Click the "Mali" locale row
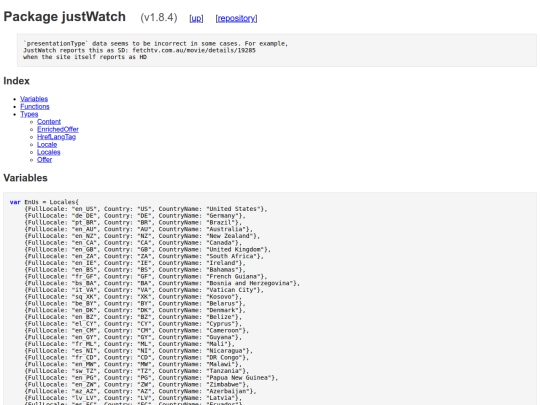540x405 pixels. pyautogui.click(x=129, y=344)
